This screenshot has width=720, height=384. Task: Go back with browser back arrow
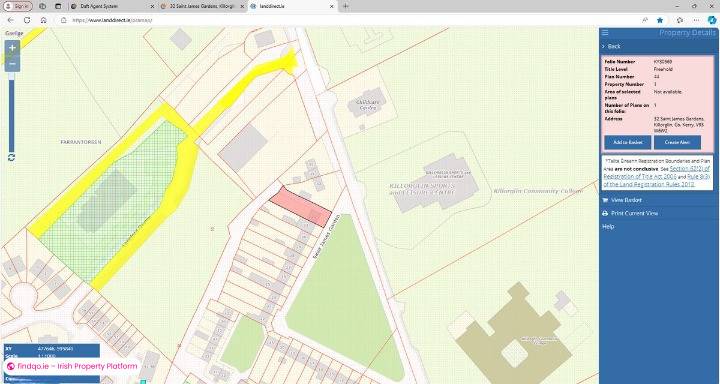click(11, 20)
